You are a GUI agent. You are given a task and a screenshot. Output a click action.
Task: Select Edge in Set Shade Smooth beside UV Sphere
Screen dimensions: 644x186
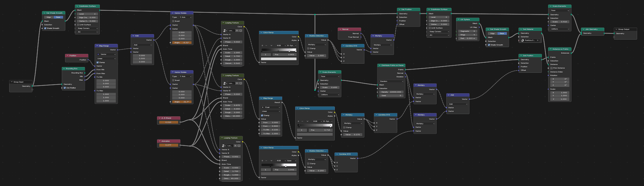492,33
